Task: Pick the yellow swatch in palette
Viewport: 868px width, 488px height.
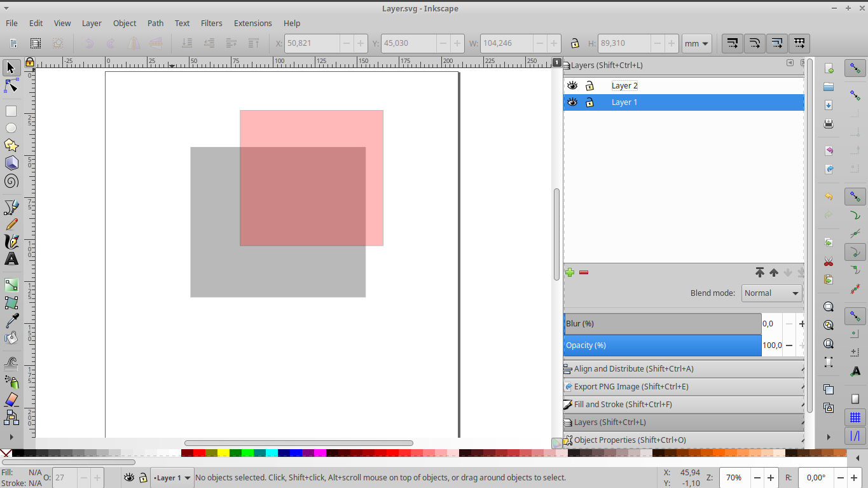Action: 223,453
